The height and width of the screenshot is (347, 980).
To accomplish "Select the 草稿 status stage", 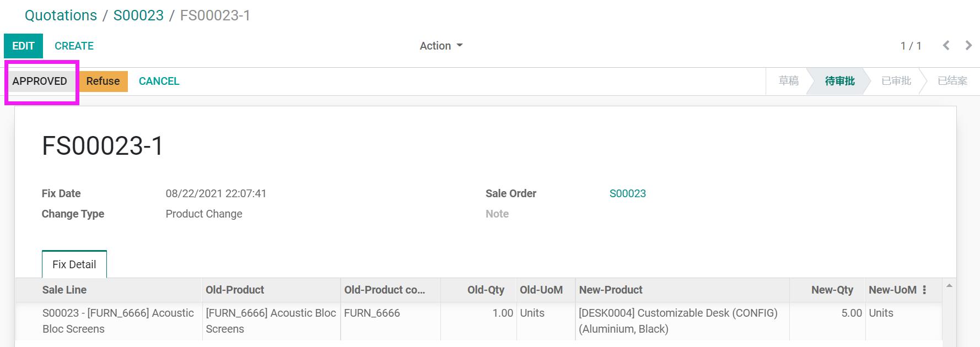I will click(788, 81).
